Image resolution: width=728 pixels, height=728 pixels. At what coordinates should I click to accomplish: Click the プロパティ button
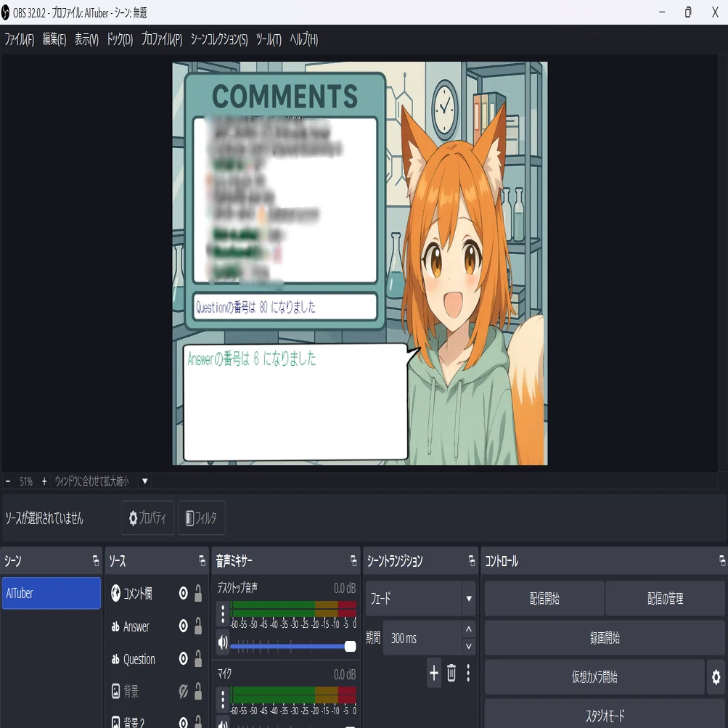(x=147, y=518)
